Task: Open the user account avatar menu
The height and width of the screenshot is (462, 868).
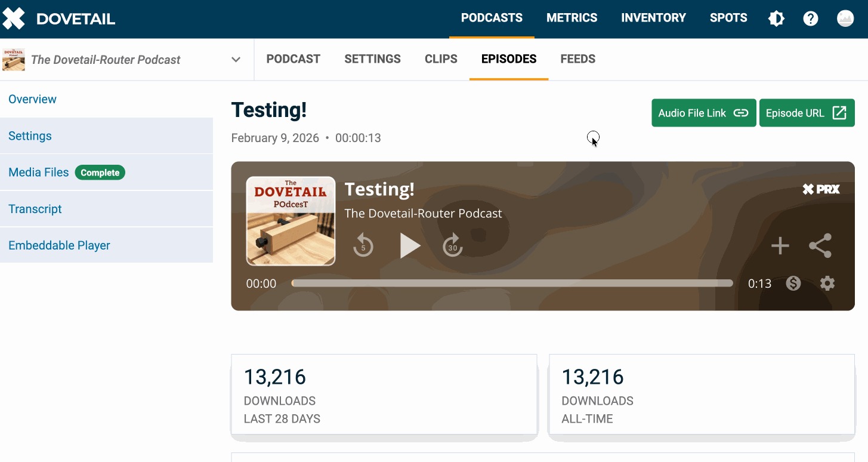Action: tap(845, 19)
